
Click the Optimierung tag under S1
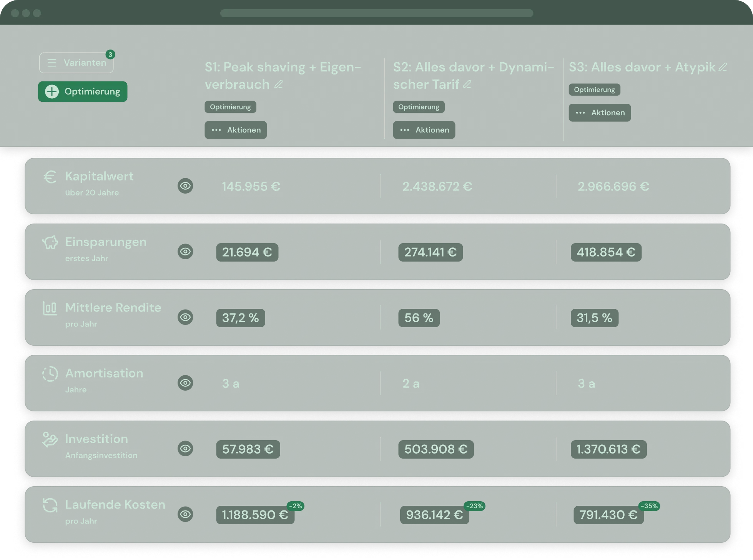(230, 107)
